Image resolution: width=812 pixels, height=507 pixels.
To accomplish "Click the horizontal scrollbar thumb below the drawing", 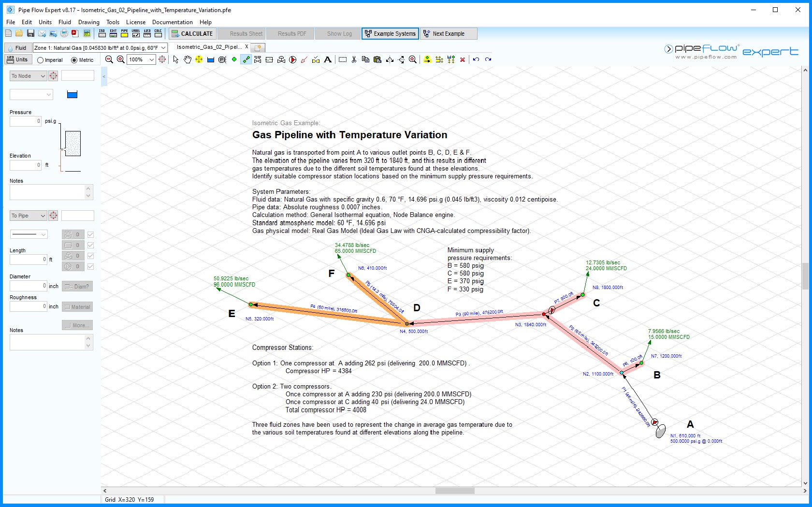I will click(x=455, y=491).
